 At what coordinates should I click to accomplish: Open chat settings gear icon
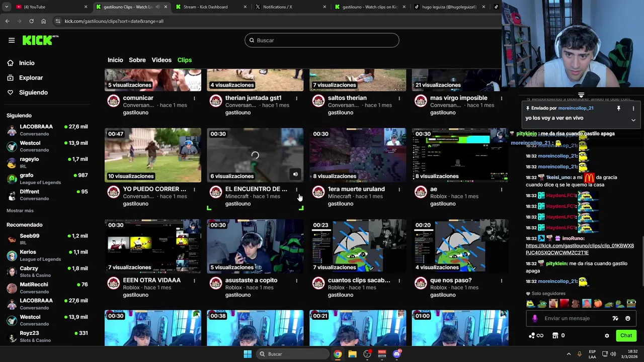tap(607, 336)
